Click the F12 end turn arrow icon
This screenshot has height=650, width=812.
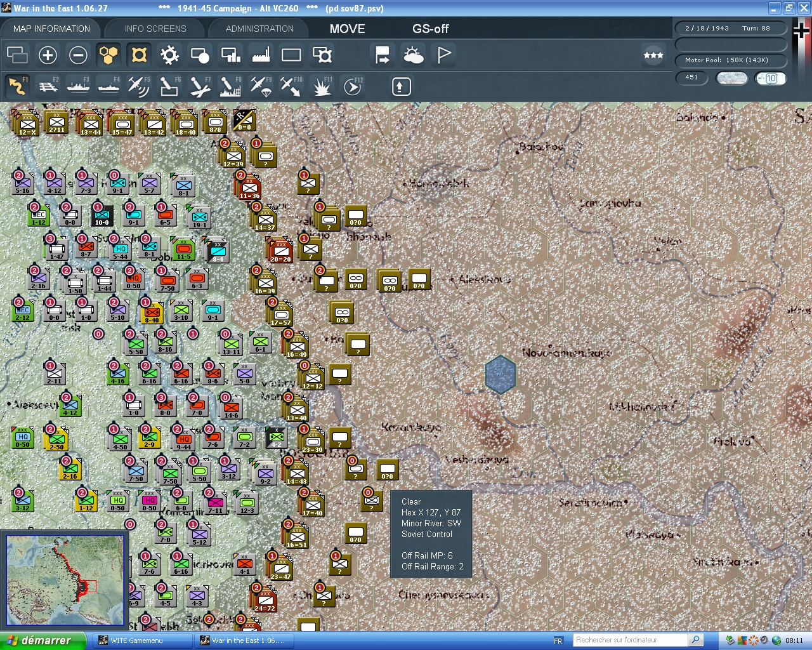353,86
